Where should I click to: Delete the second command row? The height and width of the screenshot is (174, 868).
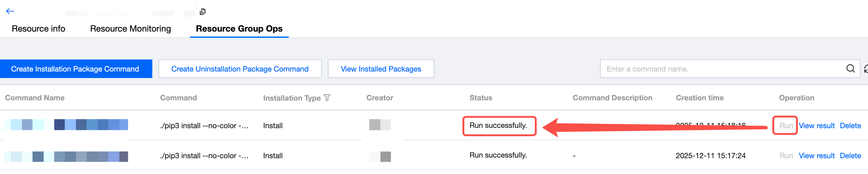click(x=850, y=155)
